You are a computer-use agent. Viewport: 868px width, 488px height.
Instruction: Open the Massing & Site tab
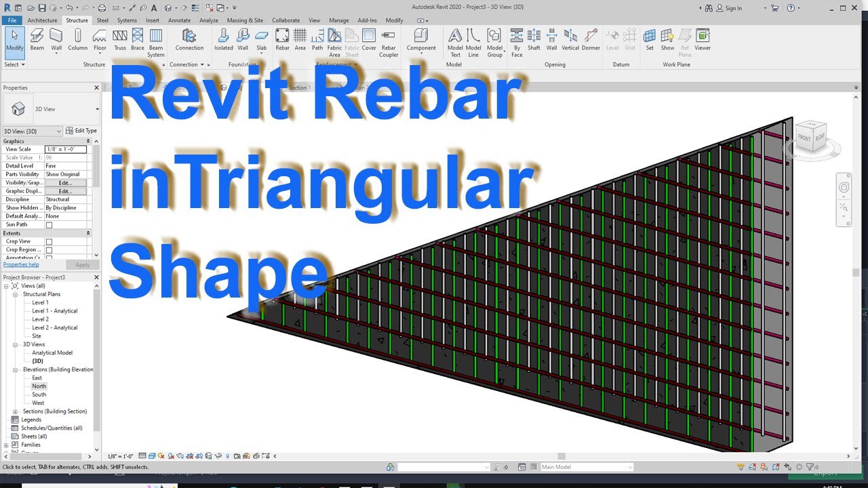click(245, 20)
